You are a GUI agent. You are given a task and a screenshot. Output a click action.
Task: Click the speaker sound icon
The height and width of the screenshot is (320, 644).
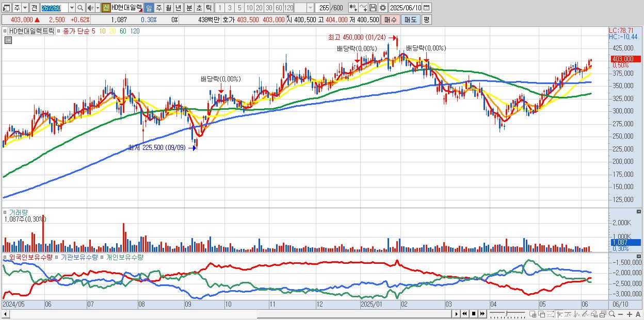[x=90, y=8]
